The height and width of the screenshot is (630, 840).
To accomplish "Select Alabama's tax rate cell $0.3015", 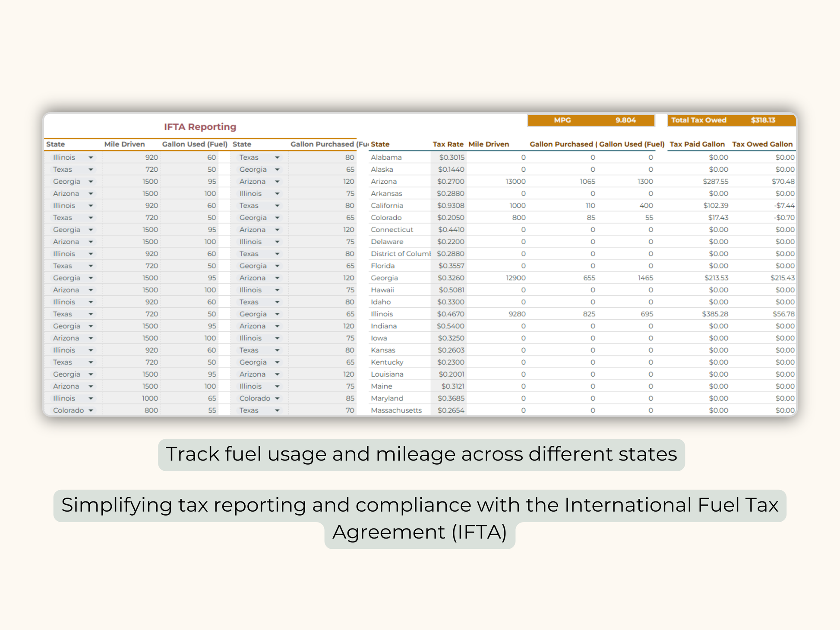I will pos(451,157).
